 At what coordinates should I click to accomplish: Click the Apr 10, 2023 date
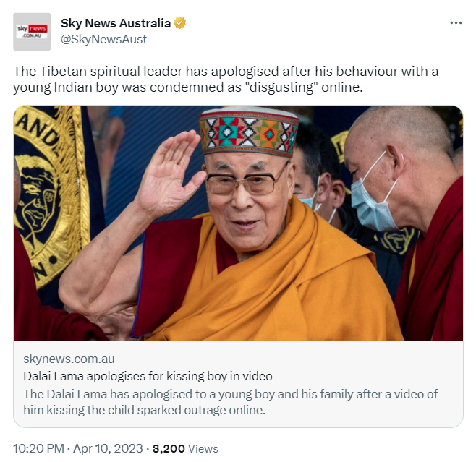[x=108, y=448]
